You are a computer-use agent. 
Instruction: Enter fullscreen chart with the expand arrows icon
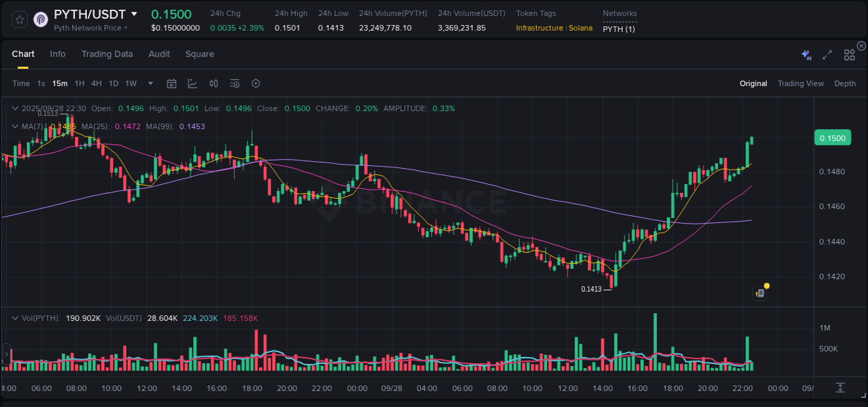[826, 54]
